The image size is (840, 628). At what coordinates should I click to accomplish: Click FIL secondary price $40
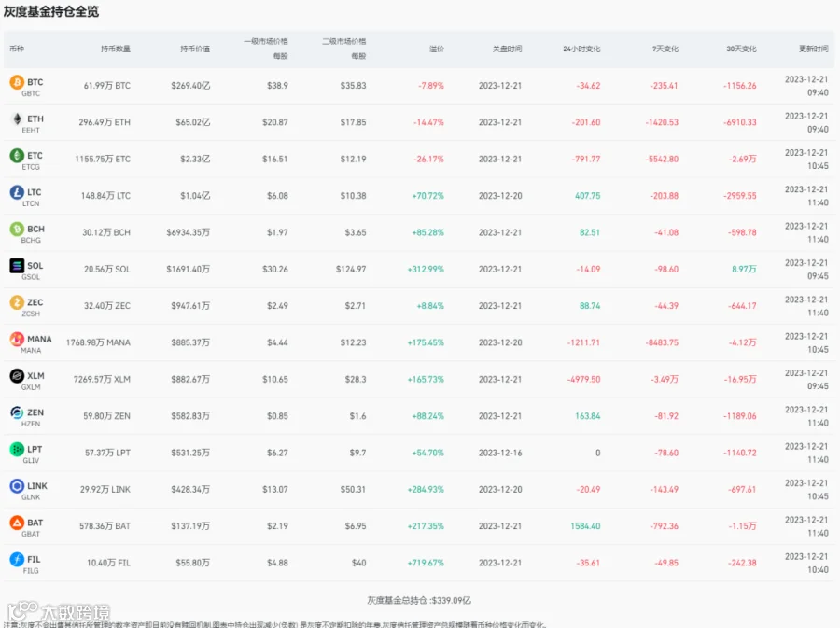[359, 563]
